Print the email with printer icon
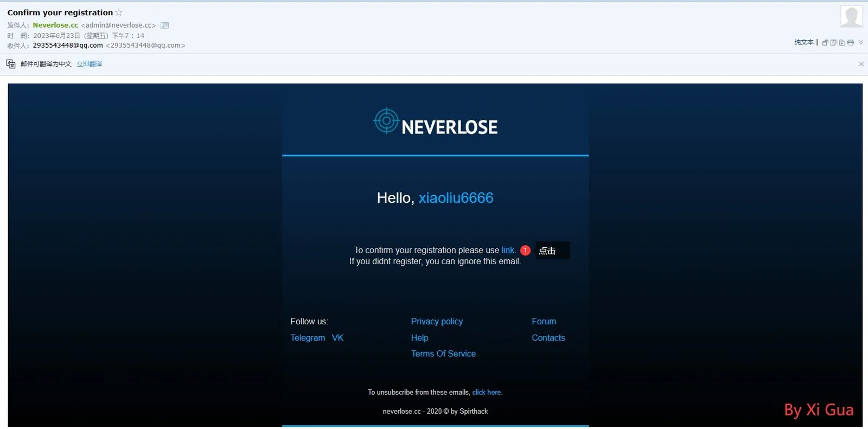868x429 pixels. 850,42
